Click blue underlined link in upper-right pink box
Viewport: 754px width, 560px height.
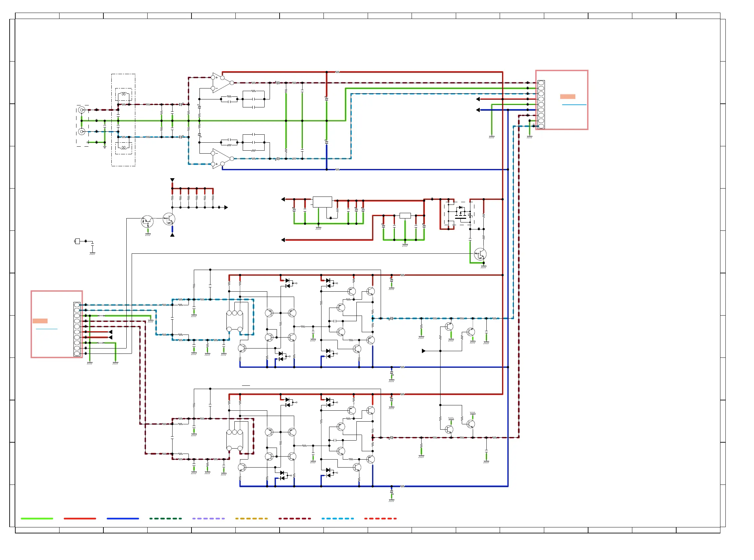click(x=574, y=105)
